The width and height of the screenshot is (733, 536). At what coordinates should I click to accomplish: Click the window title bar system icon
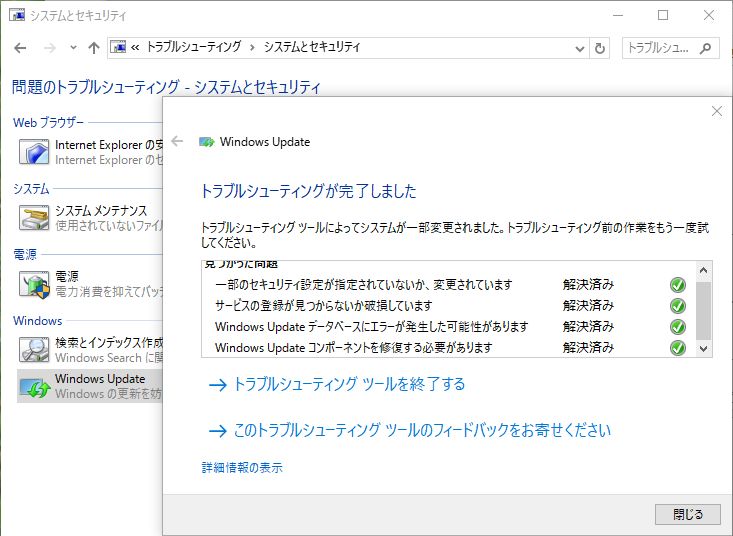(17, 15)
